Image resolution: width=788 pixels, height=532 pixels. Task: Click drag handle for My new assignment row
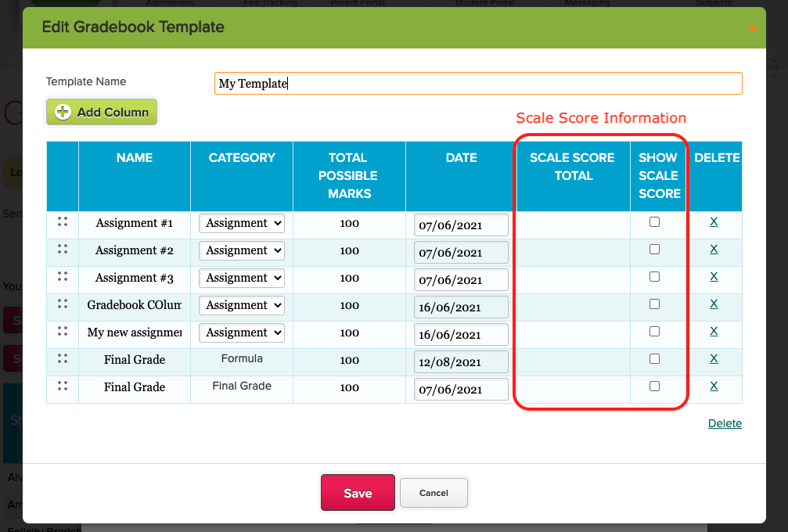tap(63, 331)
